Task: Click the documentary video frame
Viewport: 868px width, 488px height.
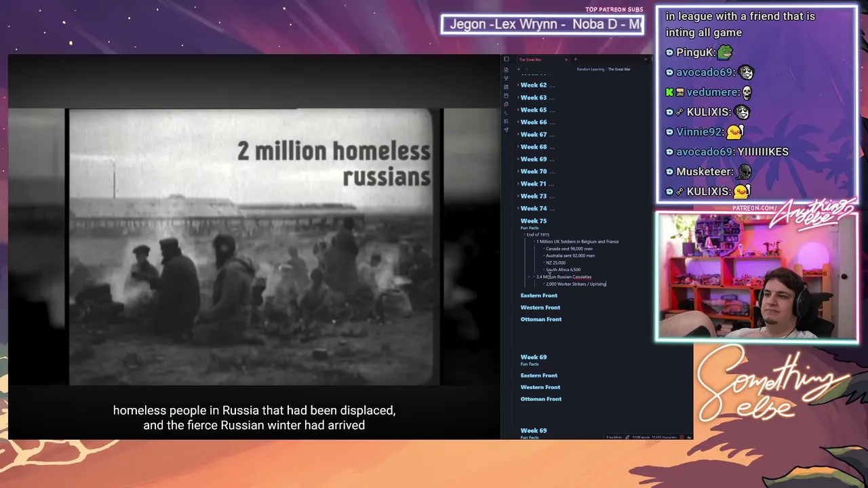Action: point(254,247)
